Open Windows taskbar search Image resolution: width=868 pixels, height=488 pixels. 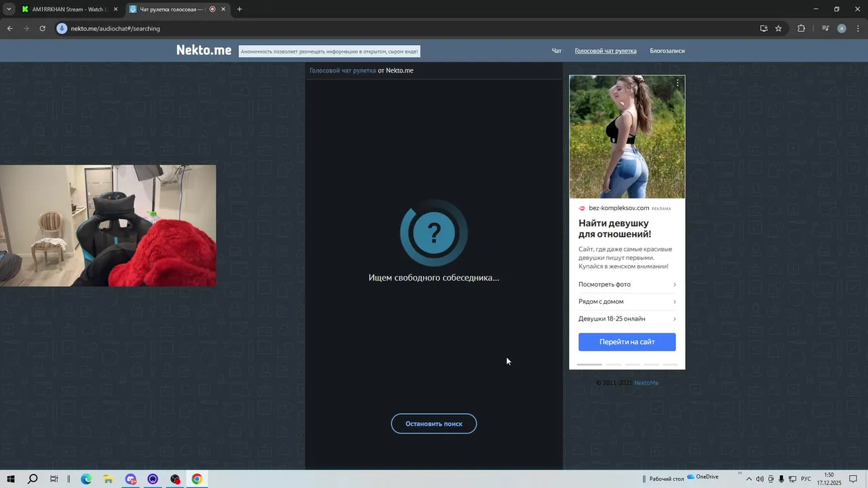coord(33,479)
